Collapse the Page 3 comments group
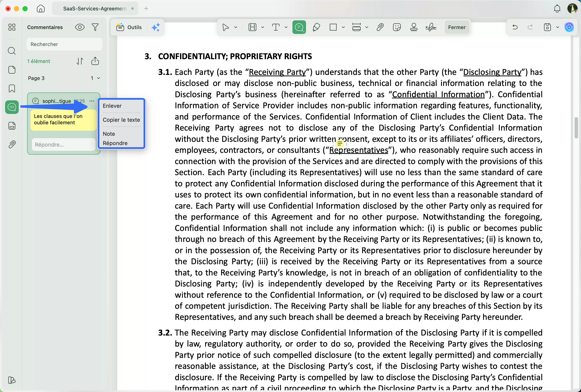Viewport: 581px width, 392px height. pyautogui.click(x=99, y=78)
